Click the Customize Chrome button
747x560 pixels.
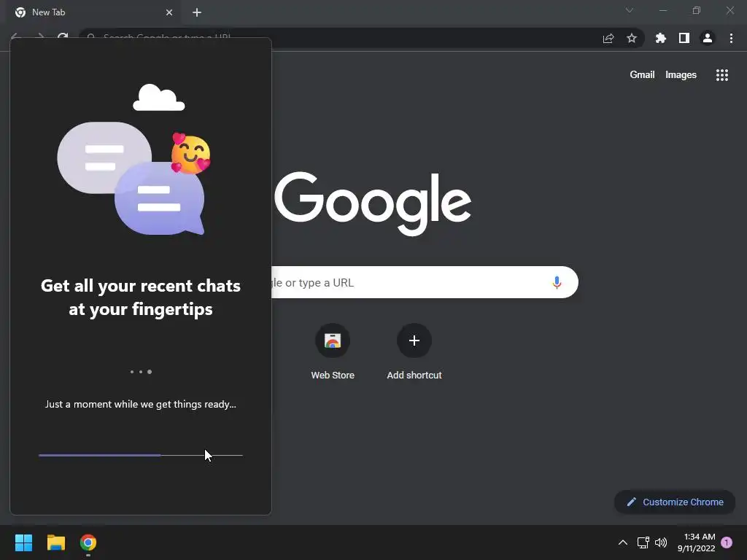pos(675,502)
